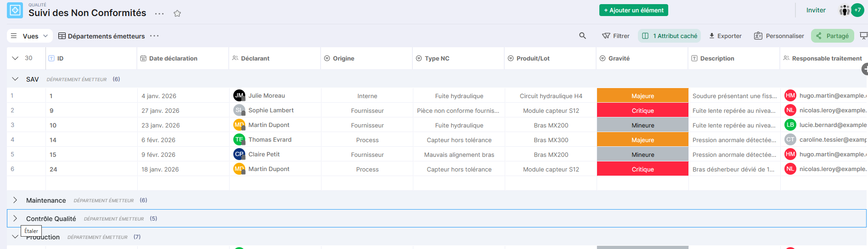Click the Gravité column header
The image size is (868, 249).
click(642, 58)
